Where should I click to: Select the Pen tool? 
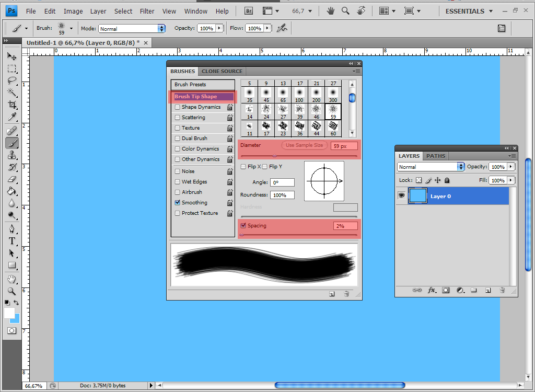12,228
